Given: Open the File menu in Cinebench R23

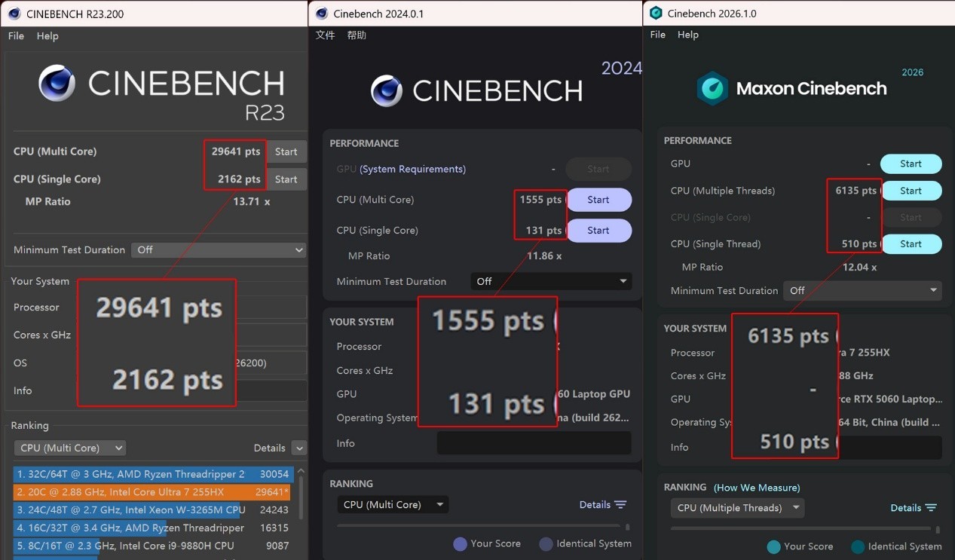Looking at the screenshot, I should point(16,36).
